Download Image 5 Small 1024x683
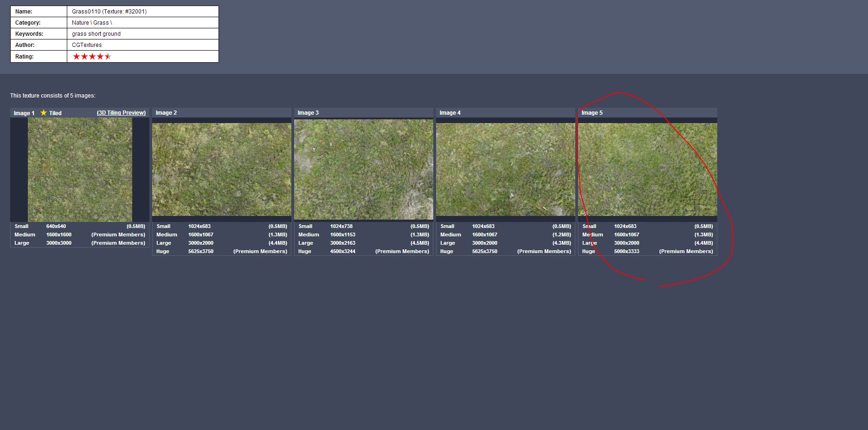The height and width of the screenshot is (430, 868). (x=625, y=227)
